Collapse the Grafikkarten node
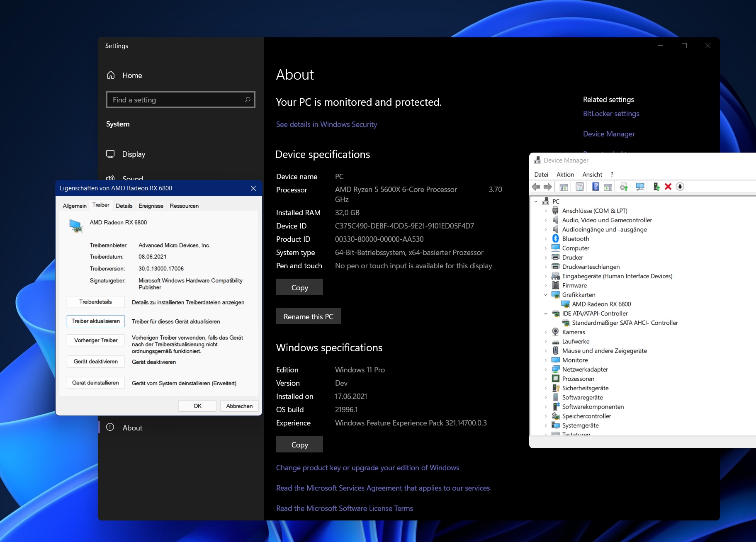The height and width of the screenshot is (542, 756). (x=546, y=295)
